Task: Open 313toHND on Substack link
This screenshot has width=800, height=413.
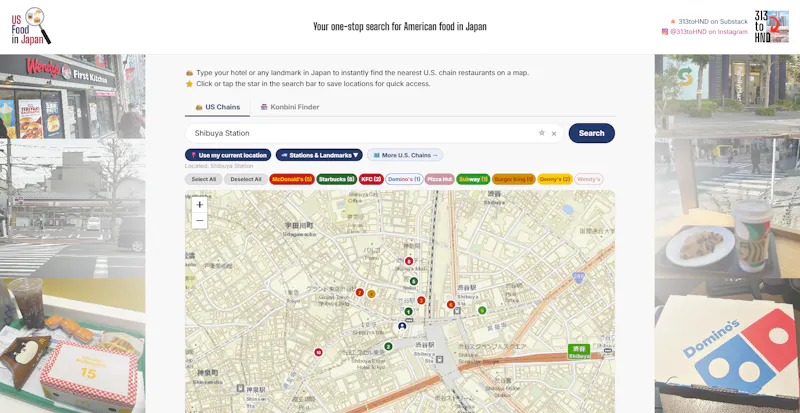Action: pos(709,21)
